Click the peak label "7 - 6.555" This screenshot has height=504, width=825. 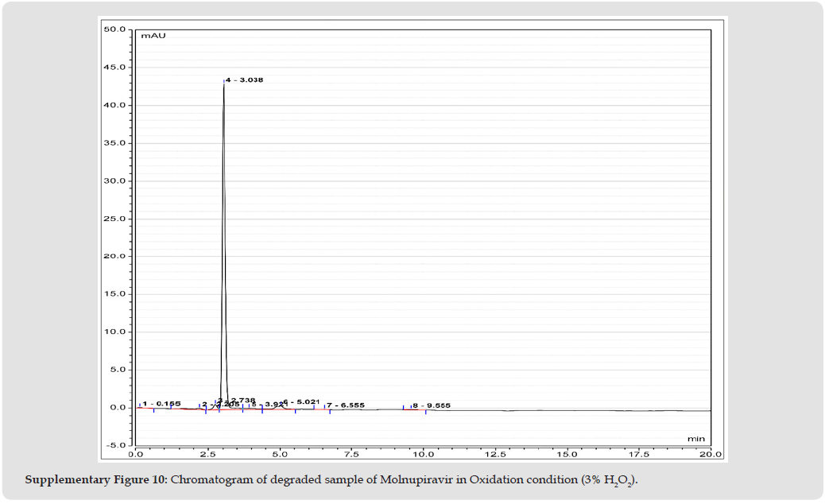click(x=346, y=405)
